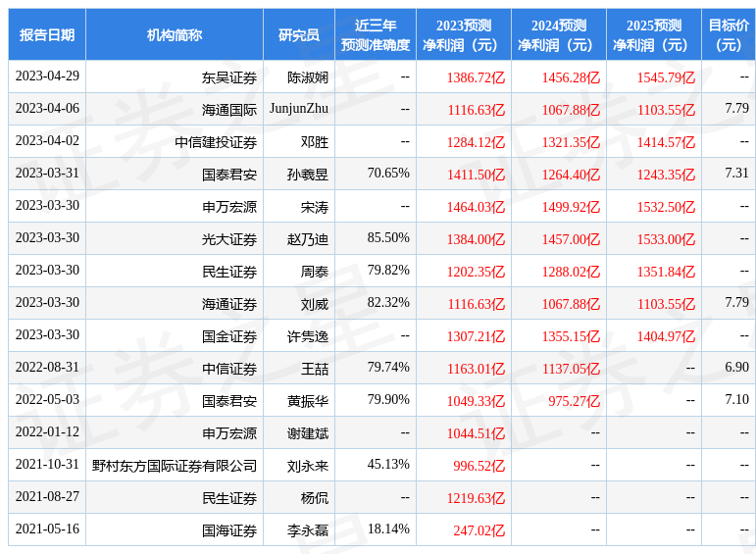Screen dimensions: 756x554
Task: Select the date cell 2023-04-06
Action: coord(47,109)
